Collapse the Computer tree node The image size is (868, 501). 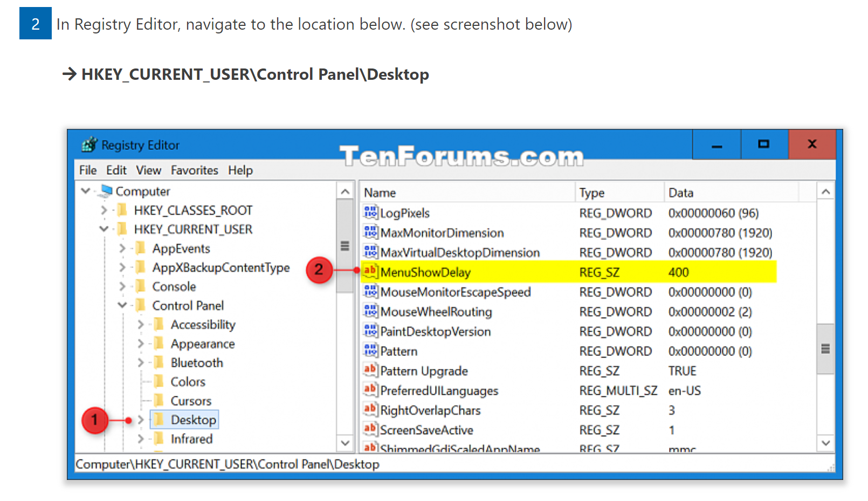(85, 191)
